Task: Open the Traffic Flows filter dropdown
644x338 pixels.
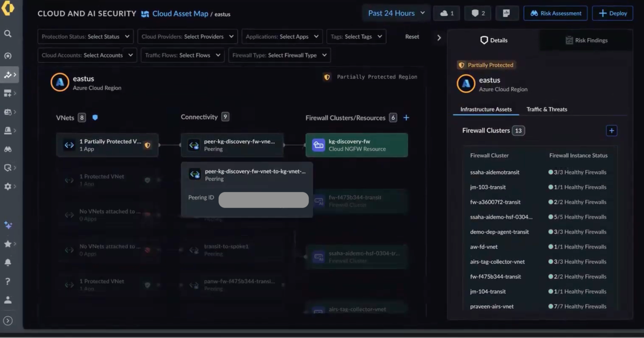Action: [183, 55]
